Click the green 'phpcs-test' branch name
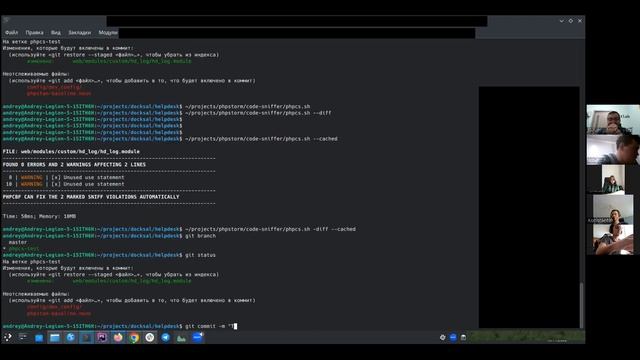Screen dimensions: 640x360 (x=24, y=249)
